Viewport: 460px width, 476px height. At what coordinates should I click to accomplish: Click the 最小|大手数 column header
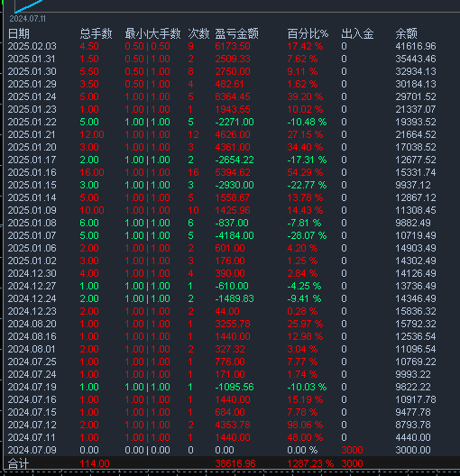coord(152,33)
